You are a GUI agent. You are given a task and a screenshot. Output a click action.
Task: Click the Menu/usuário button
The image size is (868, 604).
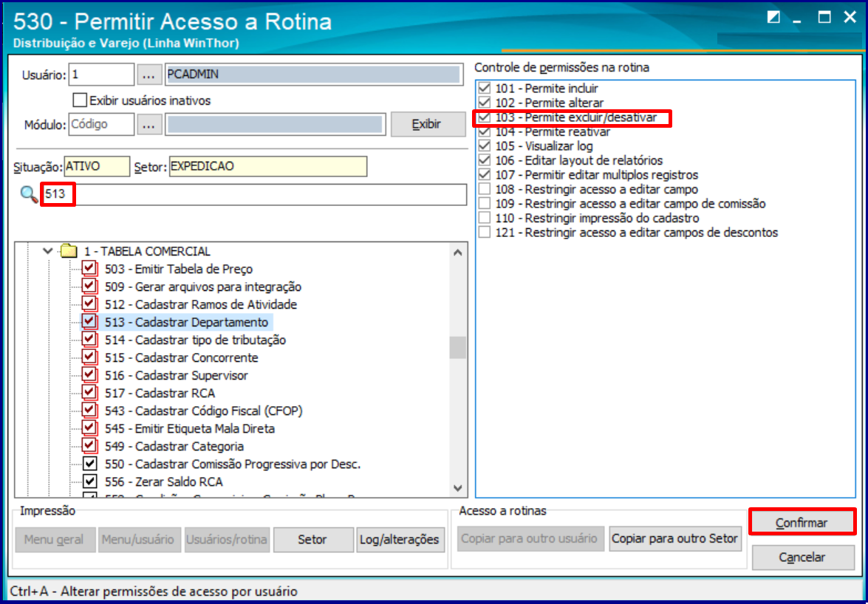(x=140, y=539)
